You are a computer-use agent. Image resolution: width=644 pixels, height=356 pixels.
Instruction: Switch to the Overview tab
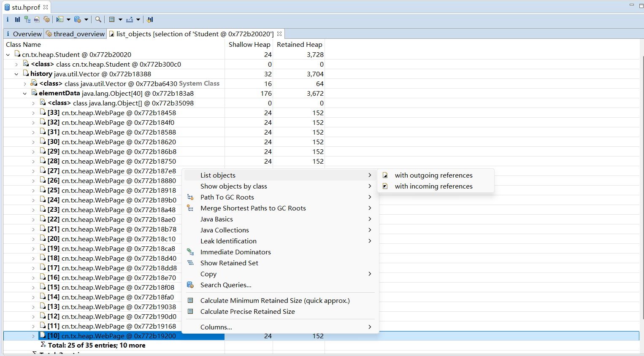(x=24, y=34)
